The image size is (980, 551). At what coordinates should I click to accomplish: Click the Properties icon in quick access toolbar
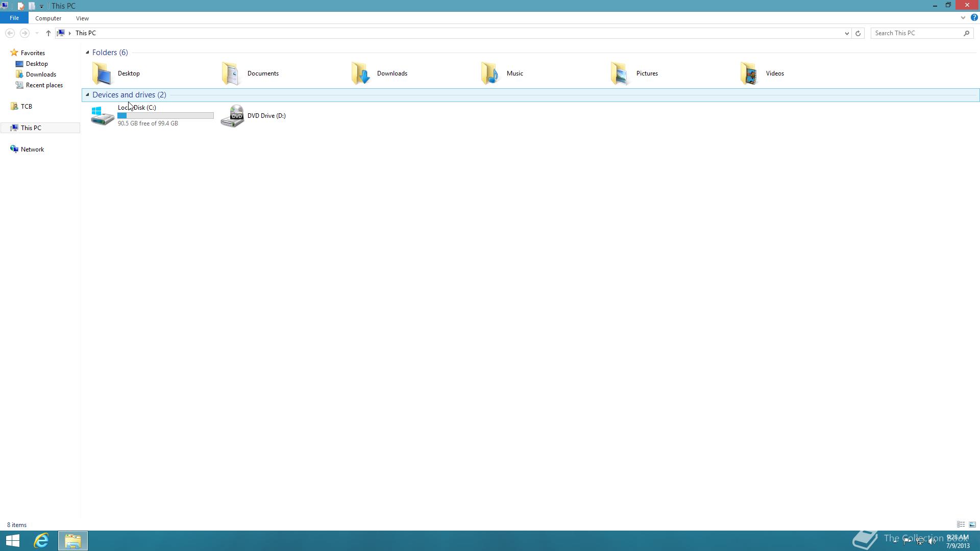[20, 6]
